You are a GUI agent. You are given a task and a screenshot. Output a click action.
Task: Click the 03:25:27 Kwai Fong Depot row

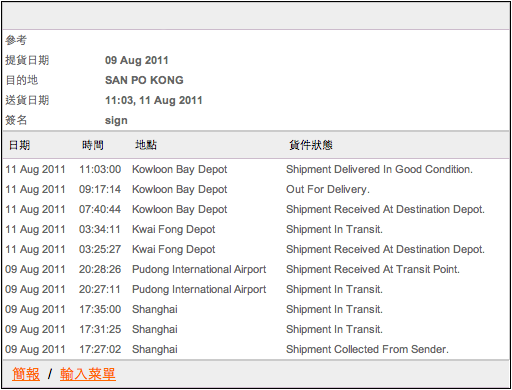(256, 249)
